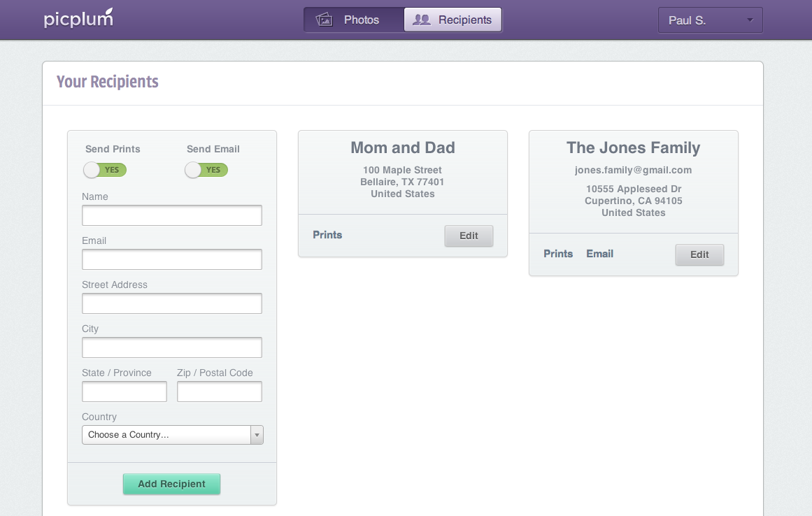Switch to the Recipients tab
The height and width of the screenshot is (516, 812).
pyautogui.click(x=453, y=20)
